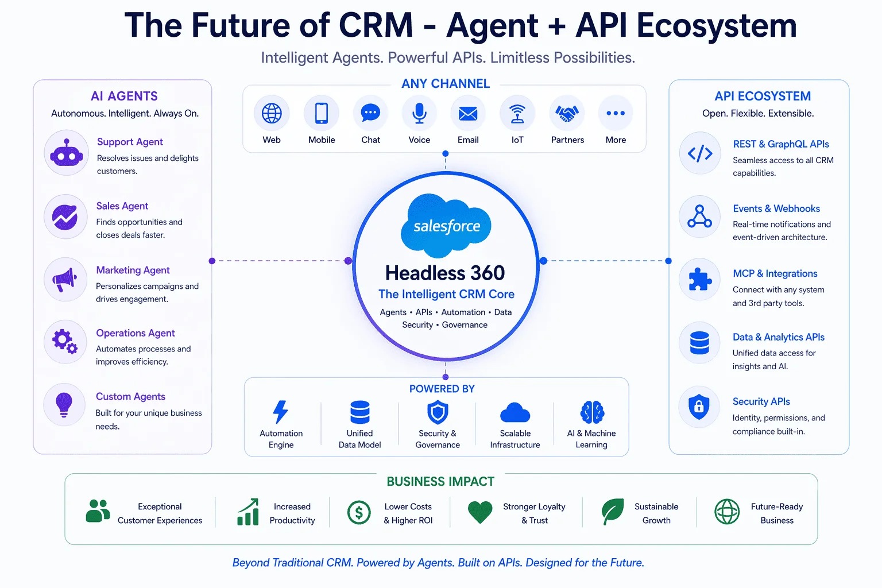This screenshot has height=588, width=882.
Task: Select the "Stronger Loyalty & Trust" text
Action: pyautogui.click(x=534, y=513)
